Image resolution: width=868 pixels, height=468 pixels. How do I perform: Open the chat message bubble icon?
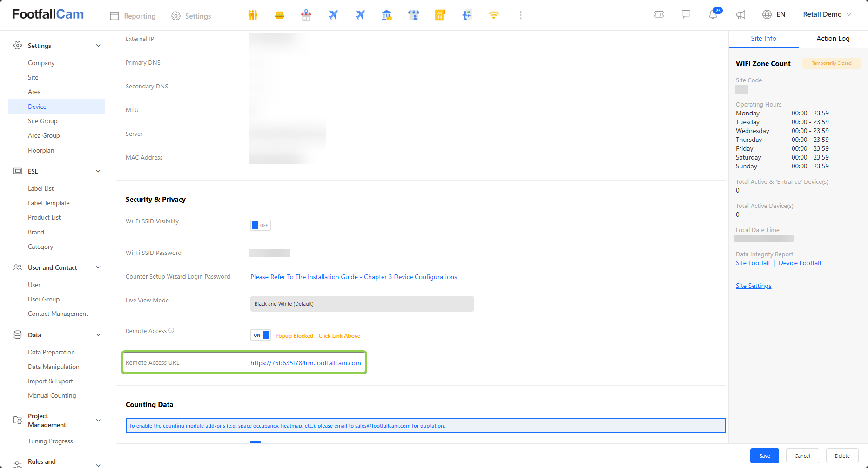pos(686,14)
